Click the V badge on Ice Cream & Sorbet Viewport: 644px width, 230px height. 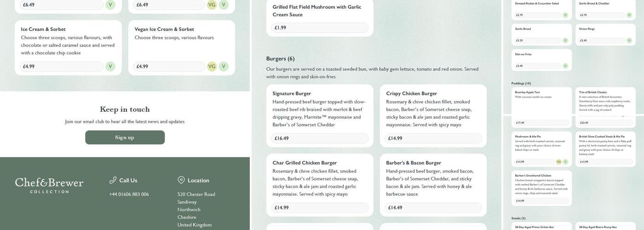[110, 67]
